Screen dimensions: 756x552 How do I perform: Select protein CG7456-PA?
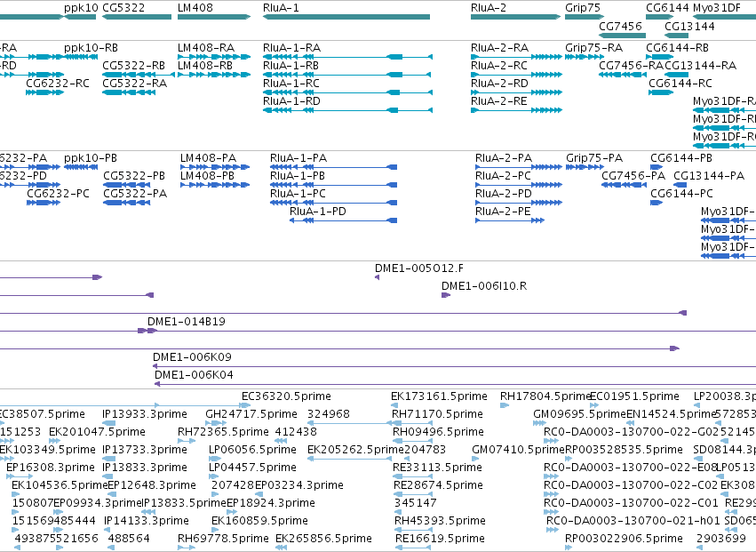coord(633,176)
